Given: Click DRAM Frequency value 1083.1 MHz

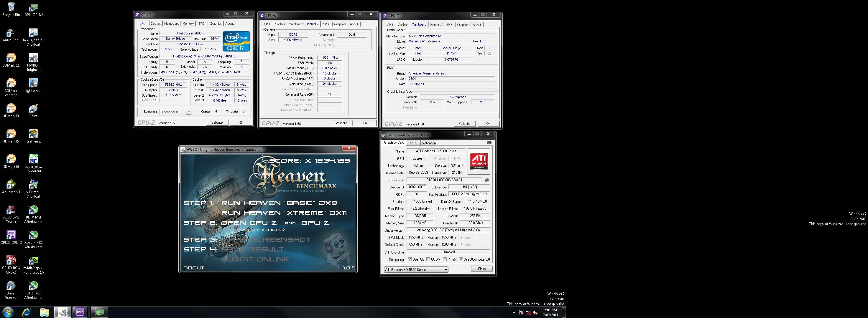Looking at the screenshot, I should [x=330, y=57].
